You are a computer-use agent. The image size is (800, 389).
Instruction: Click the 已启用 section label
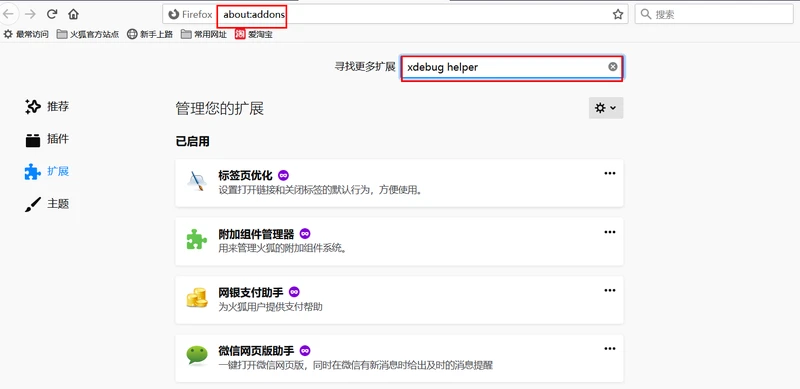pyautogui.click(x=192, y=141)
